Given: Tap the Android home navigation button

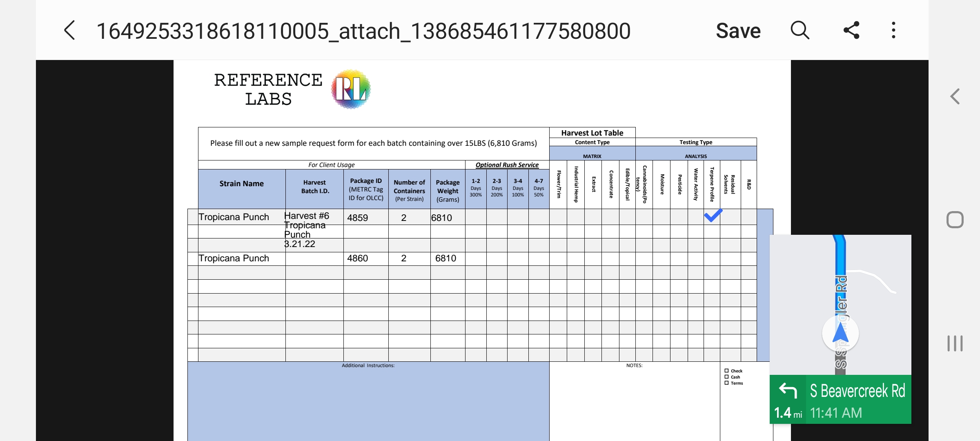Looking at the screenshot, I should [955, 220].
